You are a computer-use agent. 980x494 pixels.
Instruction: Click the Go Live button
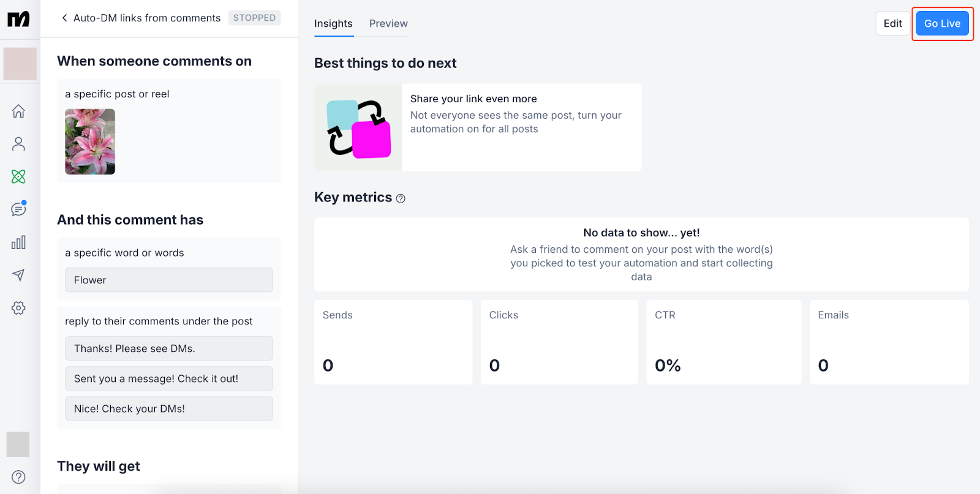tap(942, 23)
